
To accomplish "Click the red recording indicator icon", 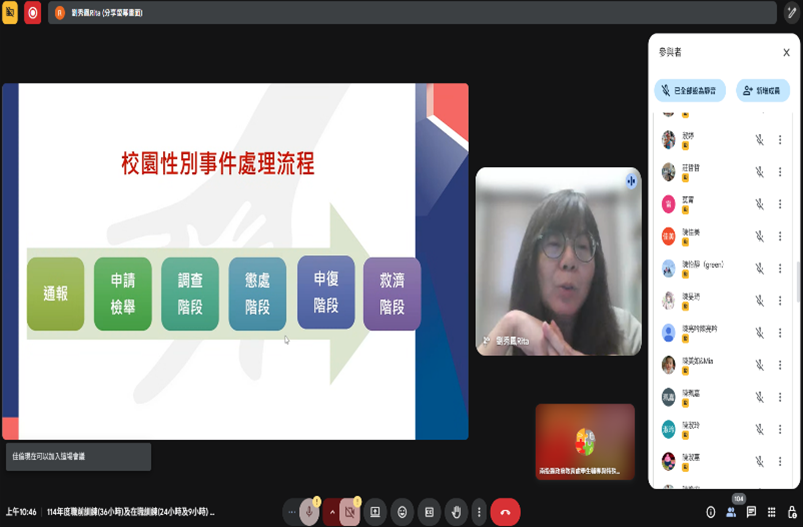I will (32, 12).
